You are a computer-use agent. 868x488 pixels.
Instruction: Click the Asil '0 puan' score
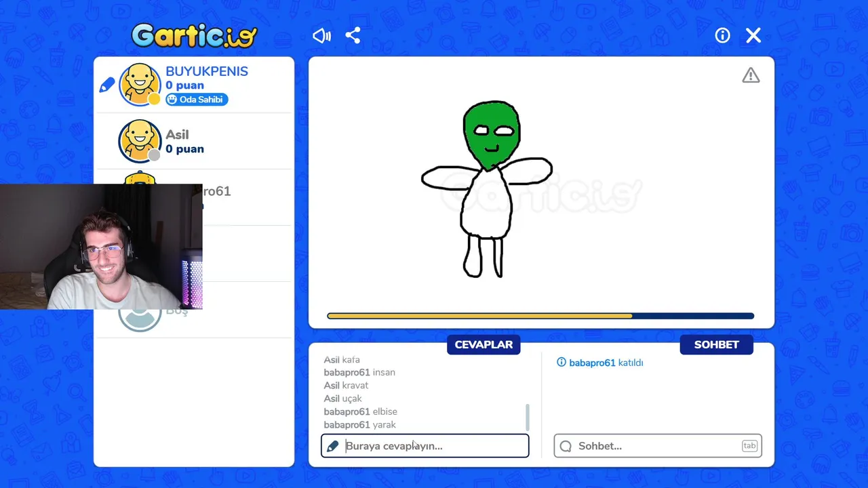pos(184,149)
